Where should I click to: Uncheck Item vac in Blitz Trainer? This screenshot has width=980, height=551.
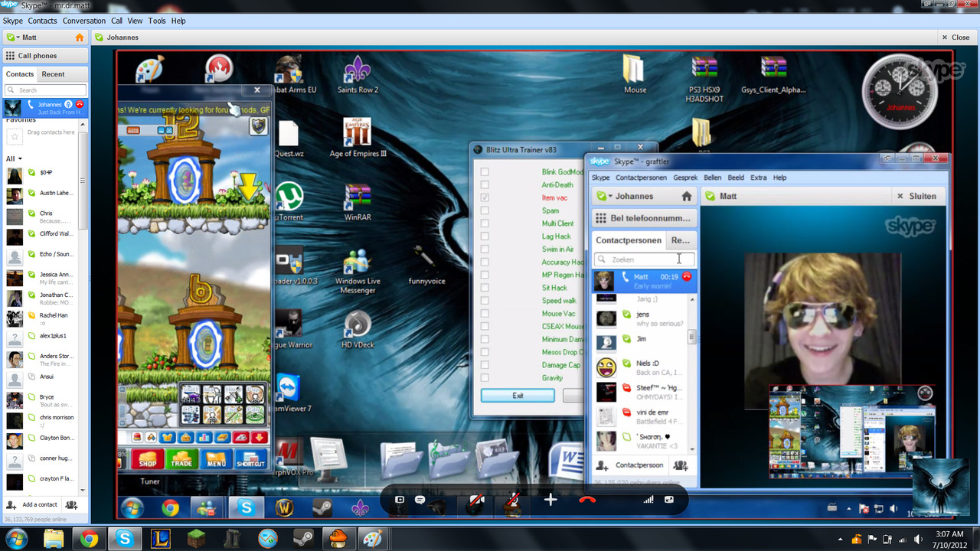tap(485, 197)
